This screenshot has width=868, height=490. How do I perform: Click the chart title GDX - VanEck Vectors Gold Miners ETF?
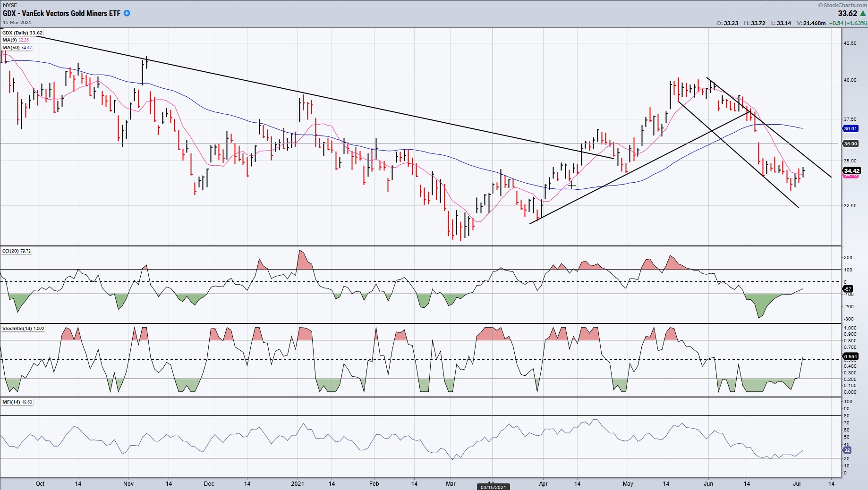[x=61, y=13]
